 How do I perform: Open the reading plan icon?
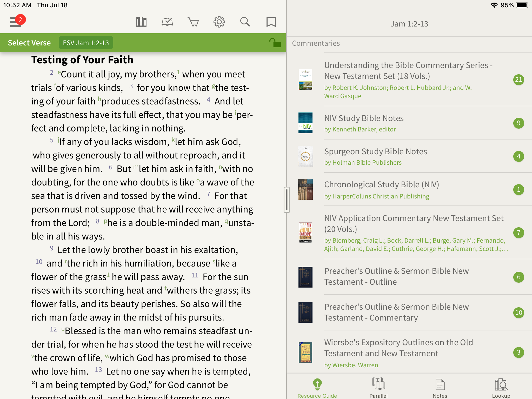[x=167, y=22]
